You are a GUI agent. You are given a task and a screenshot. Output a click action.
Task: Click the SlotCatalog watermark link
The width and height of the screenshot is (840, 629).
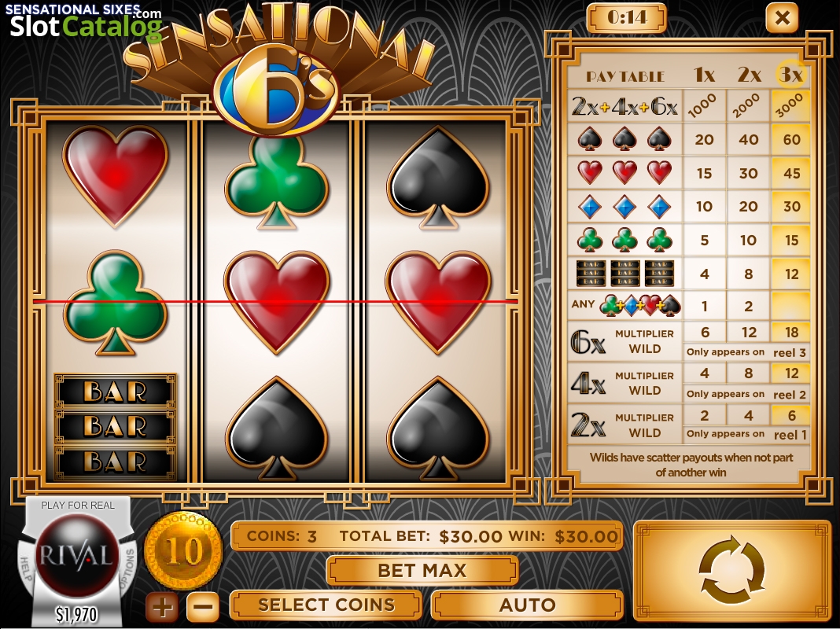(x=86, y=26)
